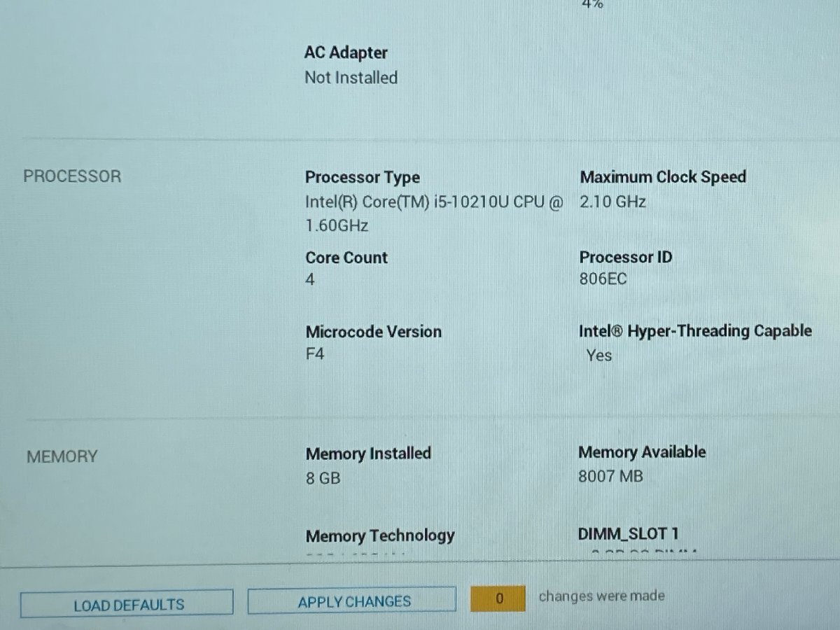Click the Processor ID label
Image resolution: width=840 pixels, height=630 pixels.
(626, 257)
